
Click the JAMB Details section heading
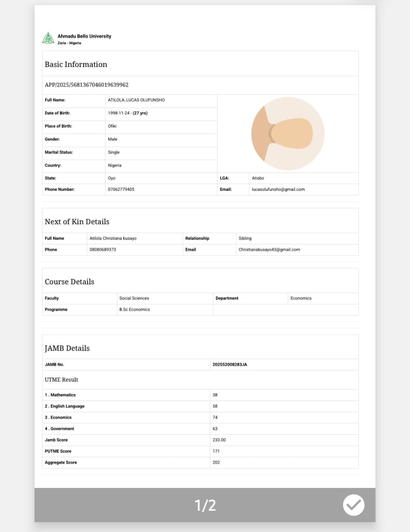pos(67,348)
